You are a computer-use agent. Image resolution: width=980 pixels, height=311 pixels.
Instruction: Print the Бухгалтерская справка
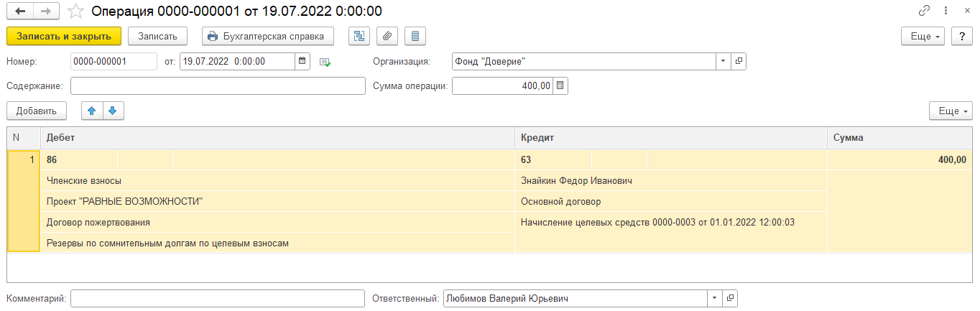coord(268,36)
